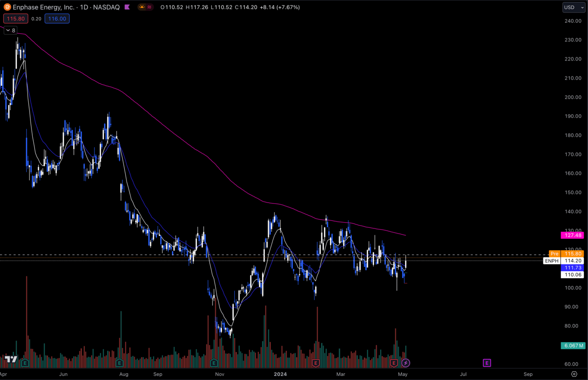Image resolution: width=588 pixels, height=380 pixels.
Task: Click the blue 116.00 buy button
Action: 57,19
